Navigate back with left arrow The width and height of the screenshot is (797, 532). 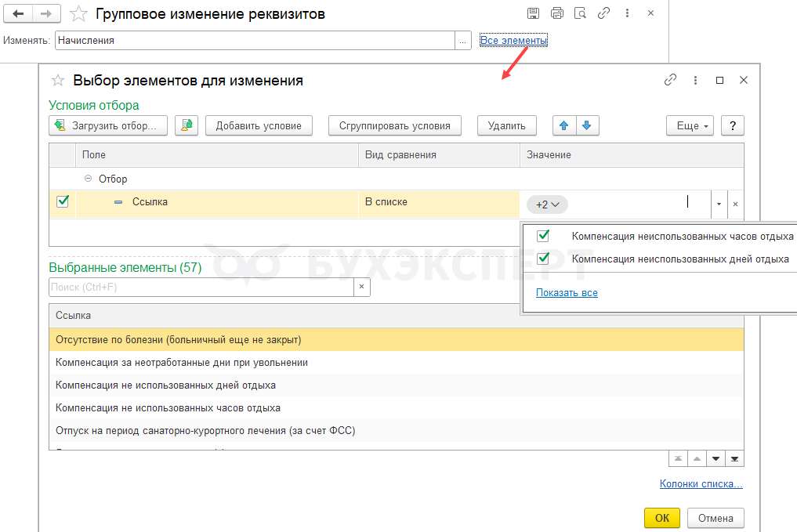19,14
